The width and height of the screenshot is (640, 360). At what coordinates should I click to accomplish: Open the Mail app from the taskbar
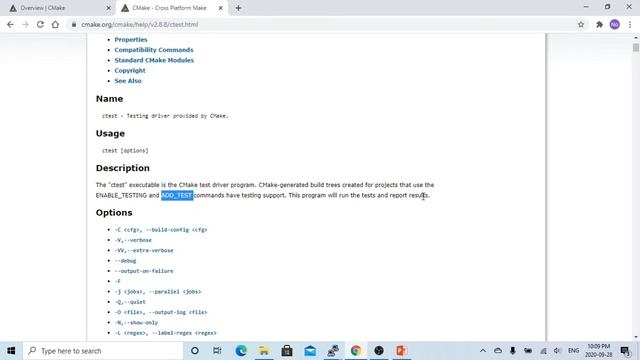(x=310, y=351)
